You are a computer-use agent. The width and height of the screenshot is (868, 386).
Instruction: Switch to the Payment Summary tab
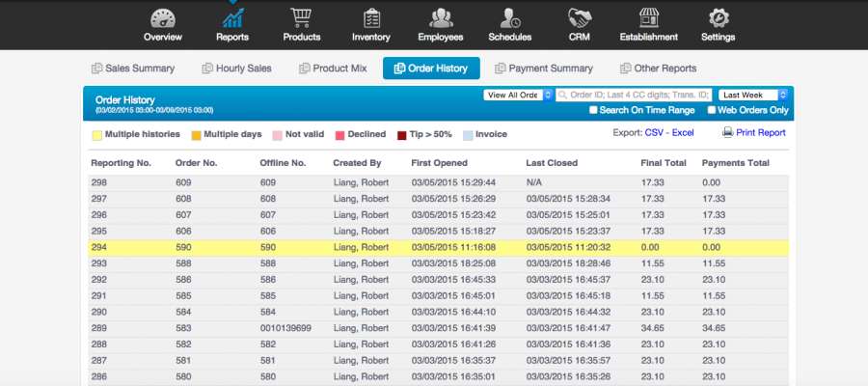pos(543,69)
